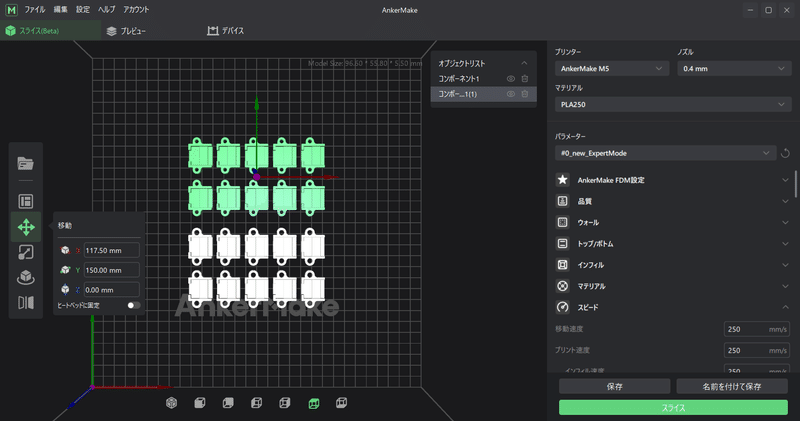Click the ウォール section icon
The image size is (800, 421).
(562, 222)
